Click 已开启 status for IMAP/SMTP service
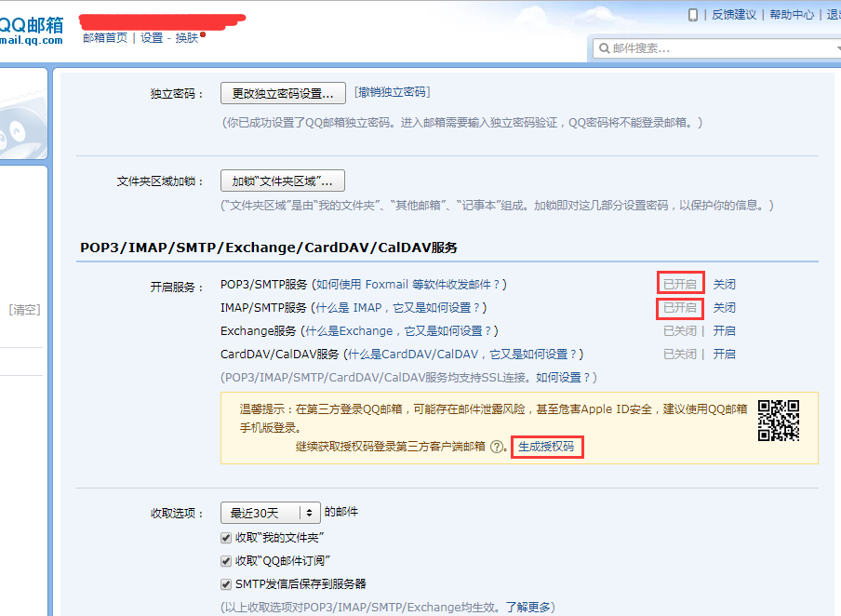 click(x=680, y=307)
